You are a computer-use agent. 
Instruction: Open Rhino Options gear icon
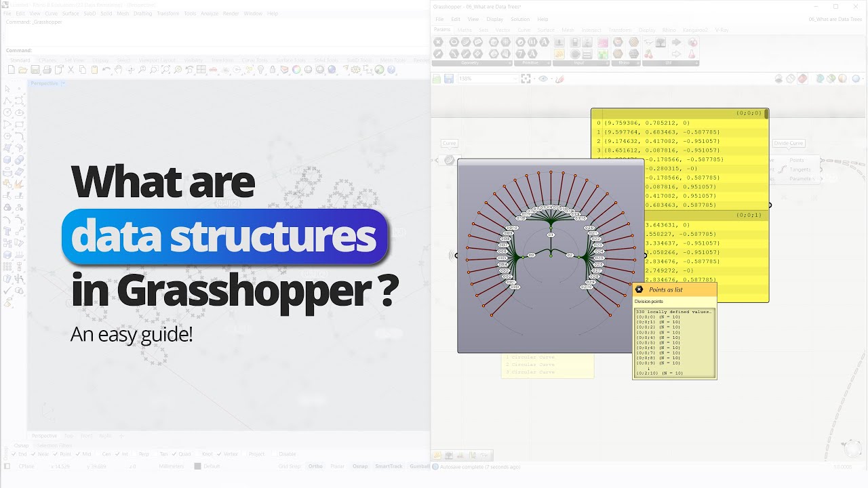(x=355, y=69)
